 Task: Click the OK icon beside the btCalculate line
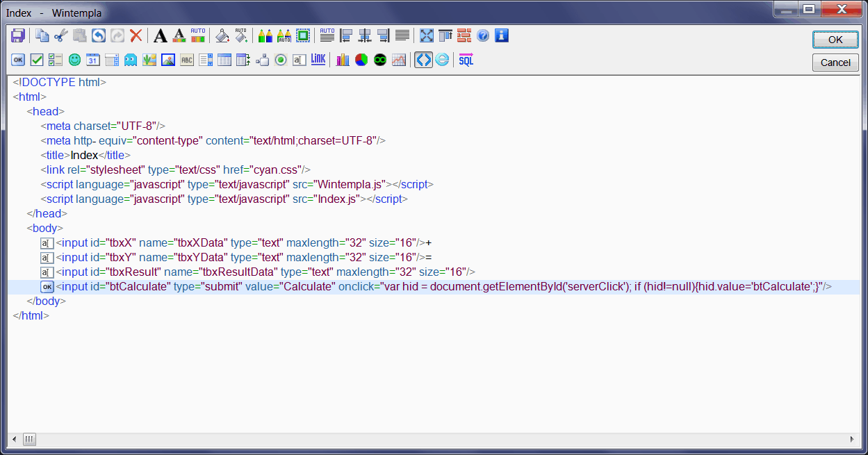(x=47, y=287)
